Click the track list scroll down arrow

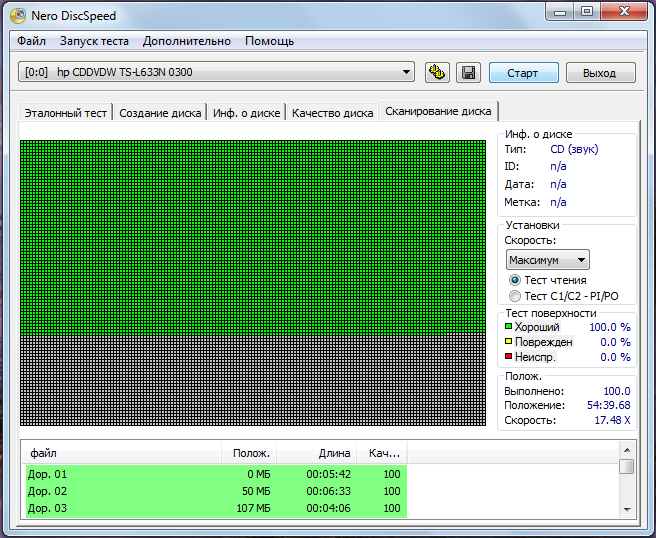[x=627, y=509]
